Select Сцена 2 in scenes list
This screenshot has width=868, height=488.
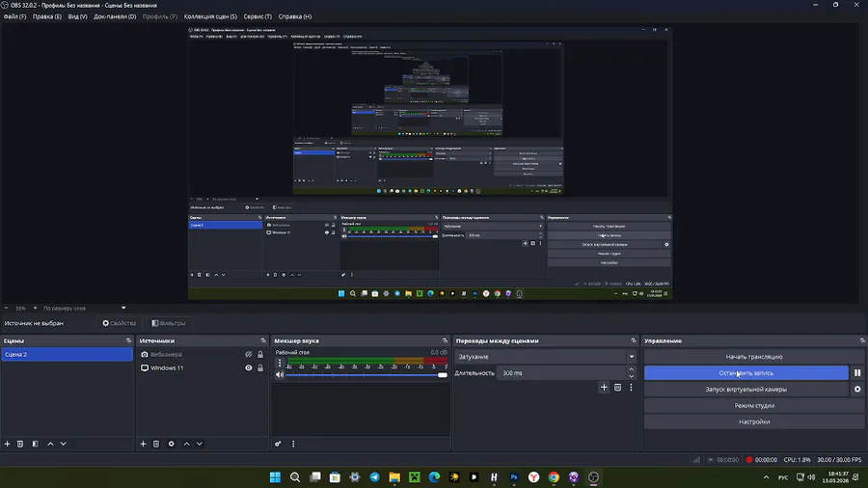click(x=67, y=354)
